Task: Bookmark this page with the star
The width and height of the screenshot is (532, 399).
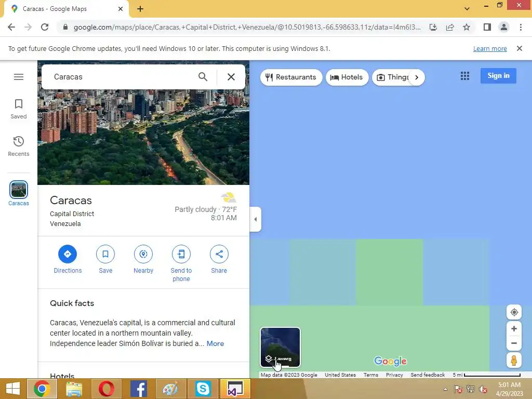Action: coord(467,27)
